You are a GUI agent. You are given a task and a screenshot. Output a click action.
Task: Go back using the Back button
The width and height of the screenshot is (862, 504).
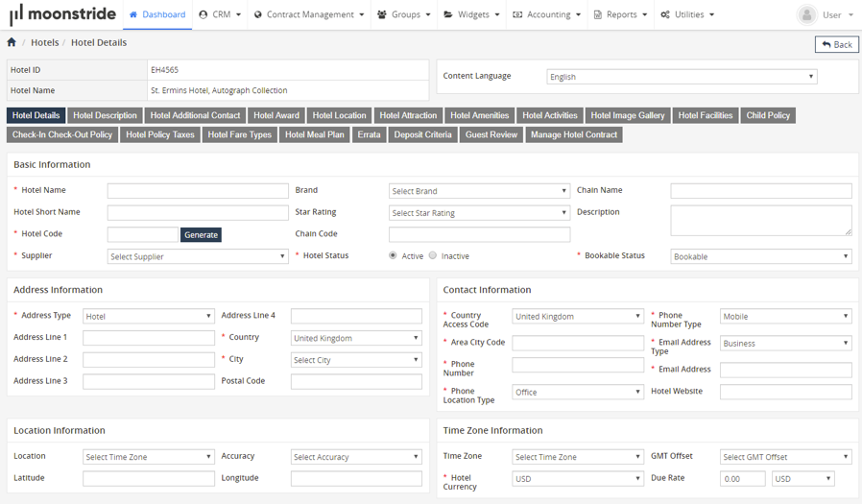[x=836, y=45]
